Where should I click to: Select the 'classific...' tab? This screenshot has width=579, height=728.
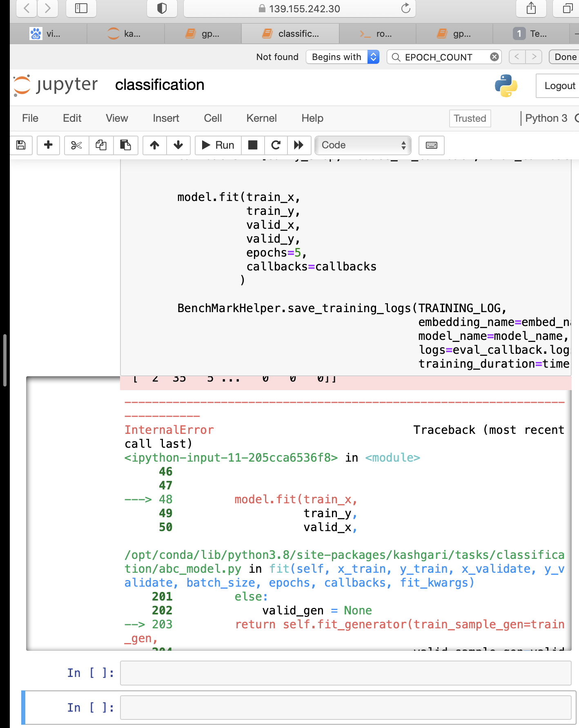pos(290,33)
